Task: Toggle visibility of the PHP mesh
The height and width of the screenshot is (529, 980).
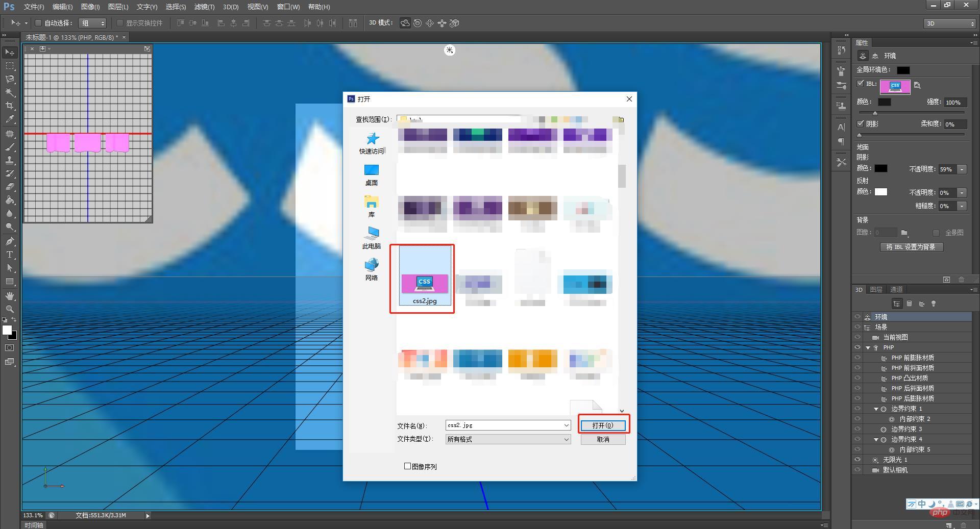Action: click(x=857, y=347)
